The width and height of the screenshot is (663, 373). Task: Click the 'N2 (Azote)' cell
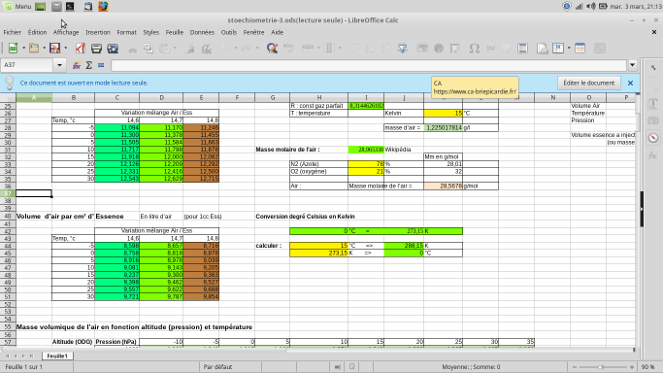(319, 164)
